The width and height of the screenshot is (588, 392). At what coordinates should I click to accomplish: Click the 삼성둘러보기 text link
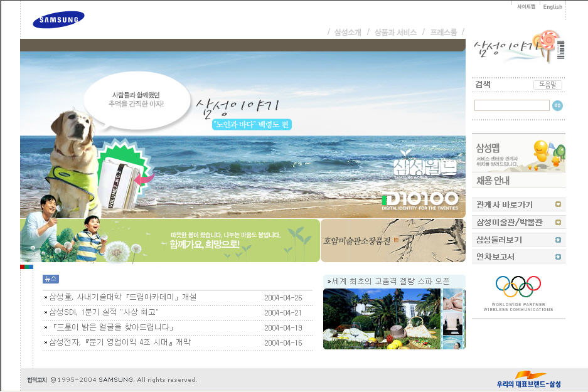(499, 240)
